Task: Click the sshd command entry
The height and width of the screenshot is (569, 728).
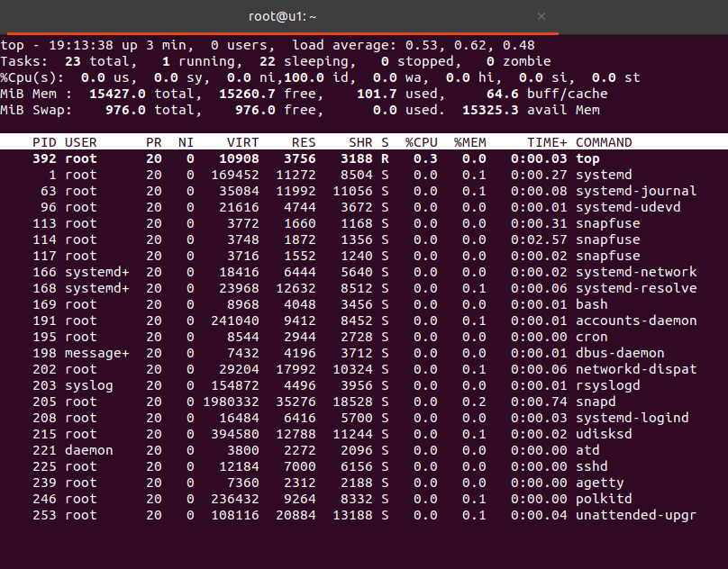Action: click(x=591, y=467)
